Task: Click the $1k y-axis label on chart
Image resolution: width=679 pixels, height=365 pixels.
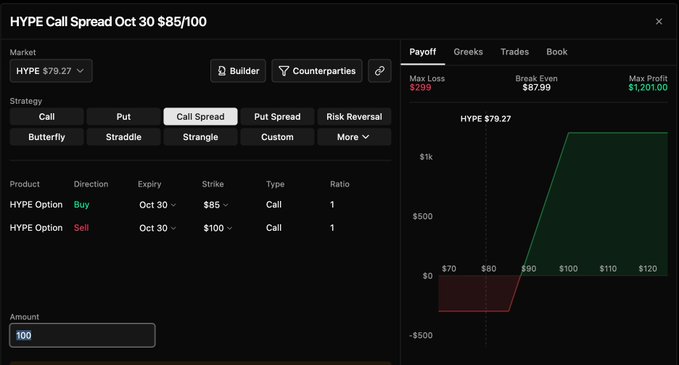Action: coord(426,157)
